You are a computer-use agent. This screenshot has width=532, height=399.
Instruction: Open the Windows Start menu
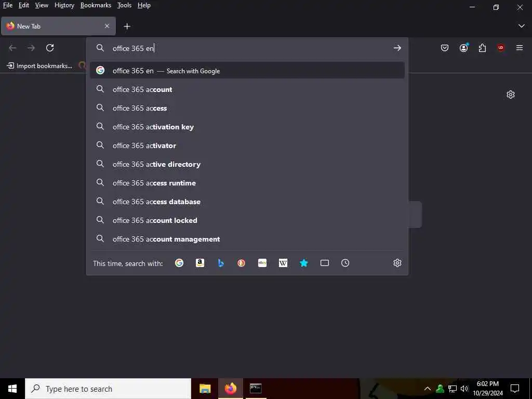12,389
